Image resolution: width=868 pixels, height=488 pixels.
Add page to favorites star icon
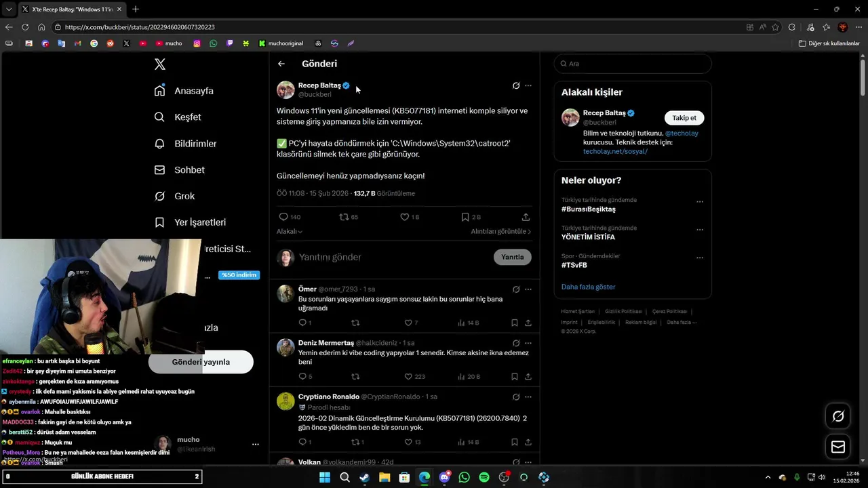point(775,27)
